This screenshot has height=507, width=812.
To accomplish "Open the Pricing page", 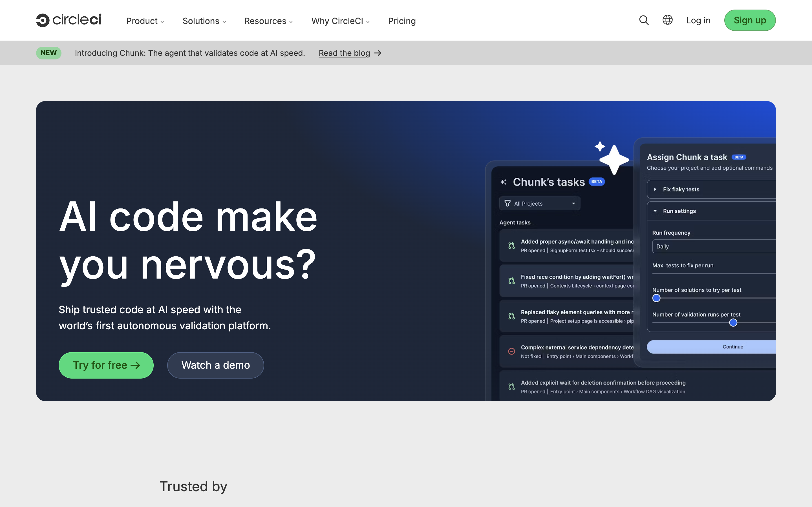I will coord(402,21).
